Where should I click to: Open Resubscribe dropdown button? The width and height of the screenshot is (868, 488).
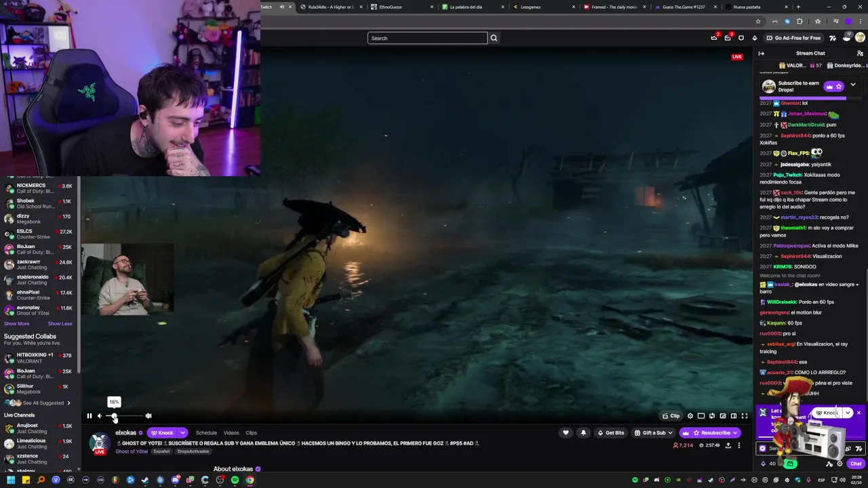point(711,432)
